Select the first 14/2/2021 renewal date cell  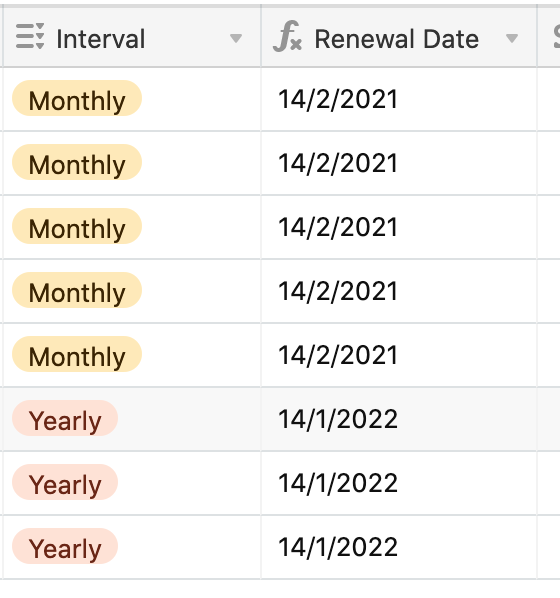tap(399, 99)
